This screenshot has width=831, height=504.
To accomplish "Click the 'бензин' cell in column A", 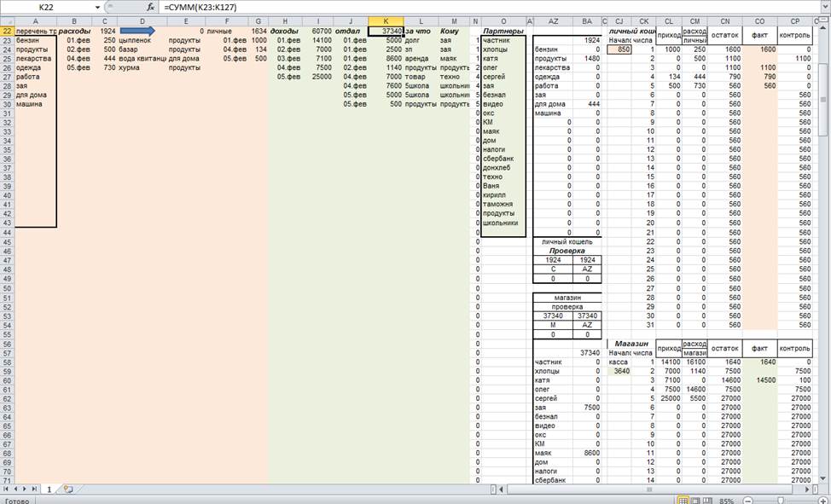I will 36,40.
